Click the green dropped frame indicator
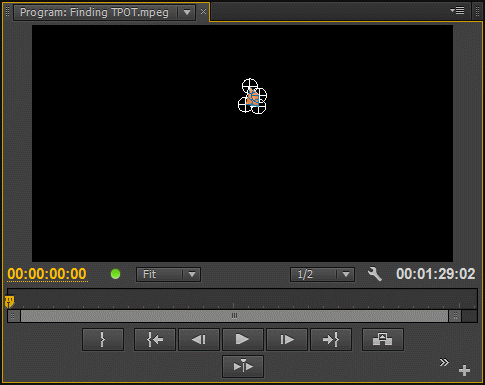 (115, 274)
